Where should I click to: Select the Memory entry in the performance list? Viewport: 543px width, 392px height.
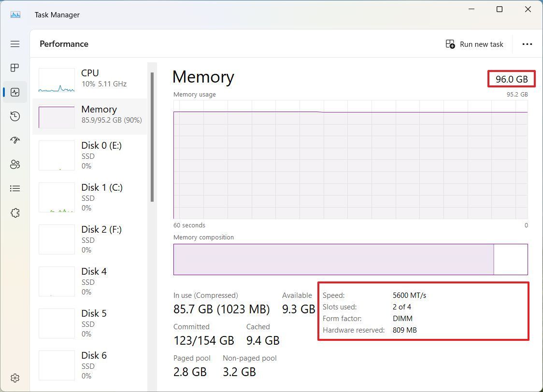click(x=92, y=114)
